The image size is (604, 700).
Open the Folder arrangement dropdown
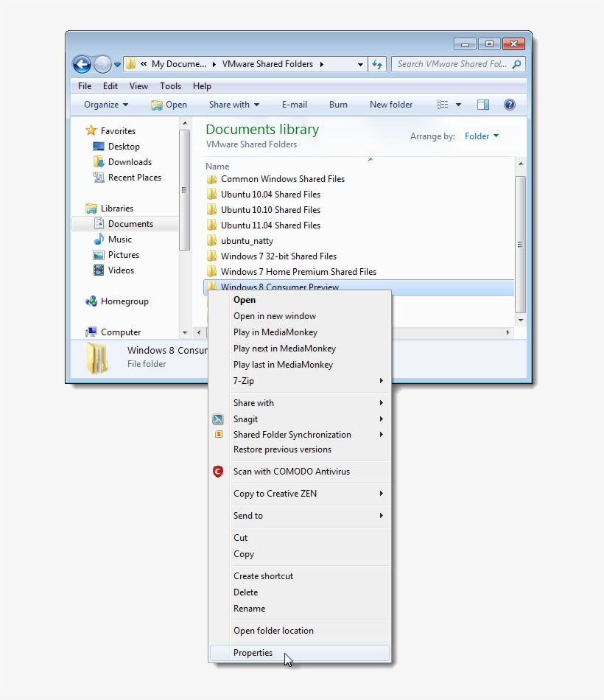pos(482,136)
